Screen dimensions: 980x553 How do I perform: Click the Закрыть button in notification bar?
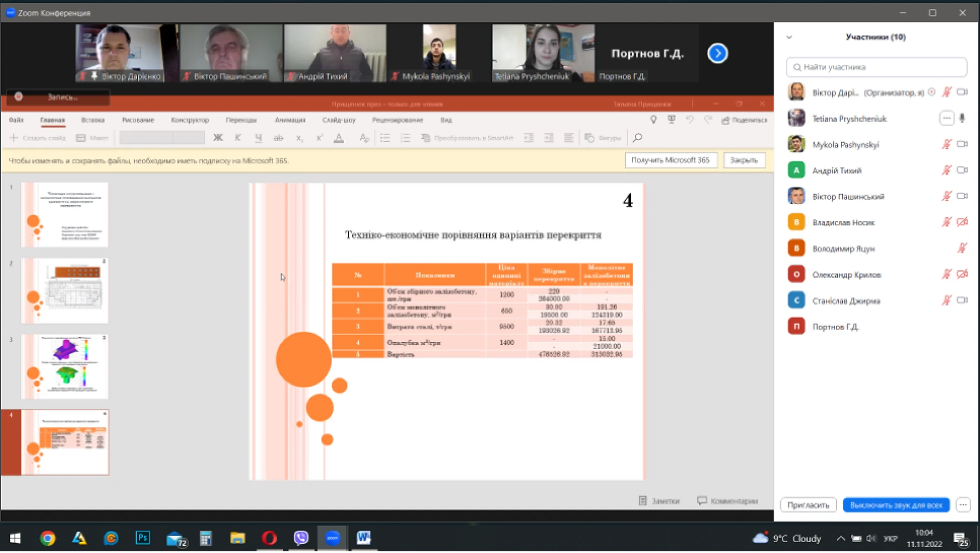(744, 160)
